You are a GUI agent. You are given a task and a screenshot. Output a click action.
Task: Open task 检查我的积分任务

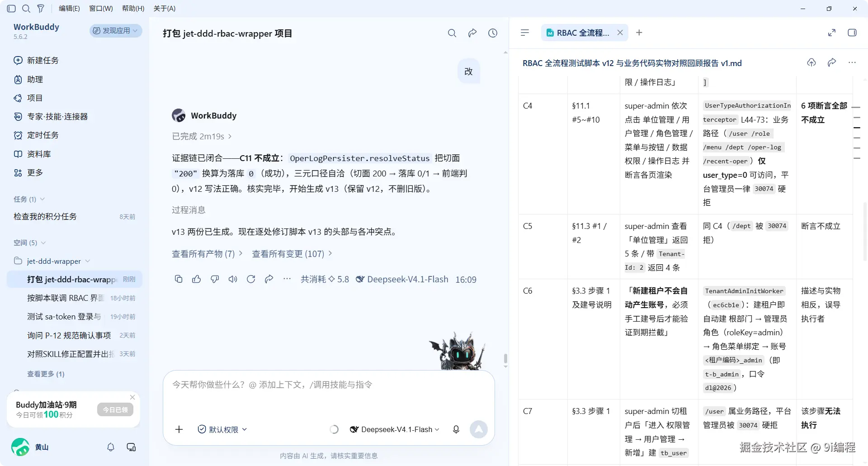click(75, 217)
